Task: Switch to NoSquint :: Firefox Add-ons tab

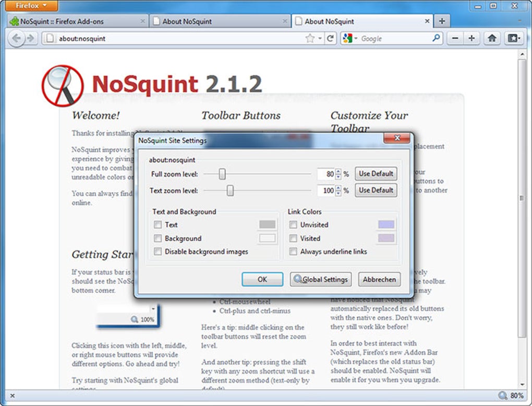Action: (77, 21)
